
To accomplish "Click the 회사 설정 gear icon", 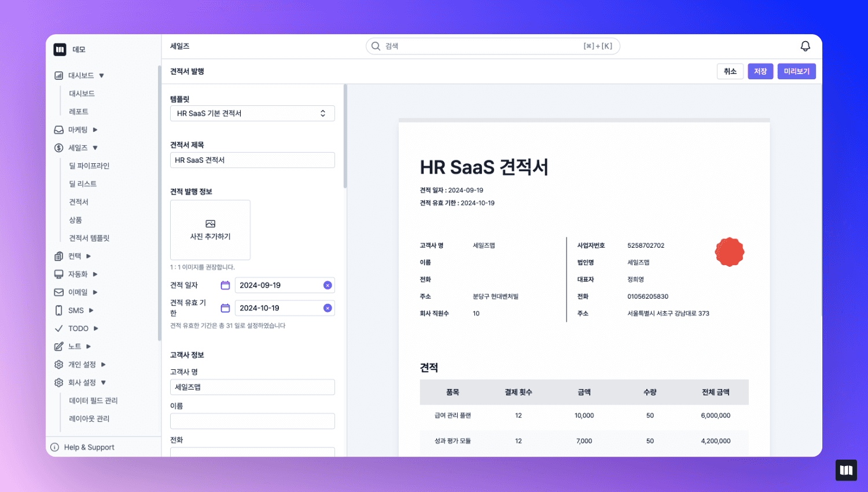I will (58, 383).
